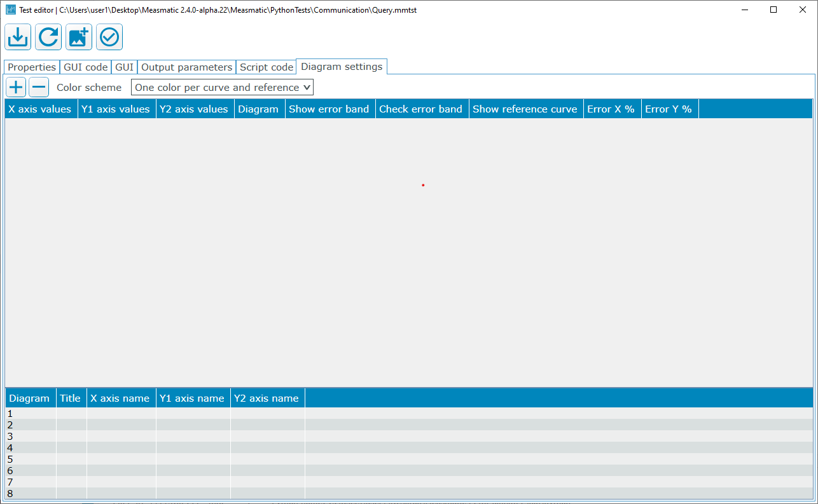Image resolution: width=818 pixels, height=504 pixels.
Task: Click the add-image icon in the toolbar
Action: tap(79, 37)
